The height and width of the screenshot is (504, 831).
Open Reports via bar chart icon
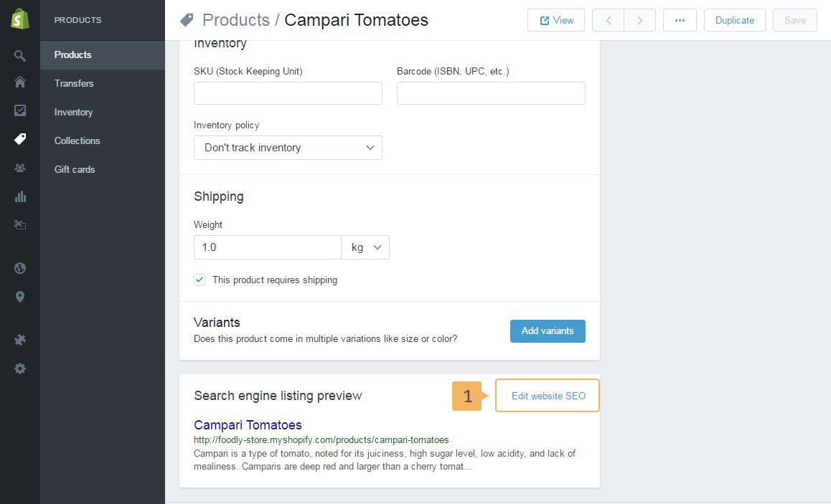(x=20, y=196)
